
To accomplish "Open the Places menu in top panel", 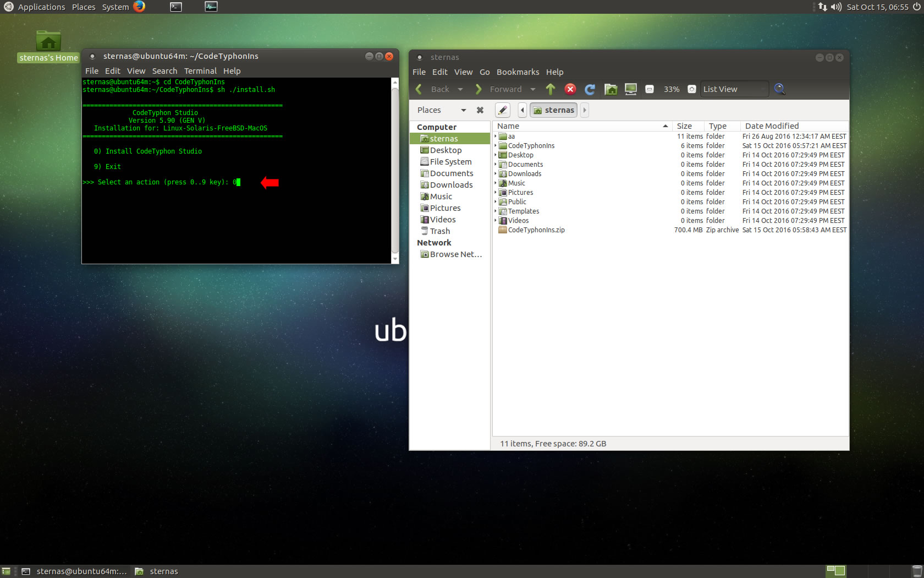I will click(84, 7).
